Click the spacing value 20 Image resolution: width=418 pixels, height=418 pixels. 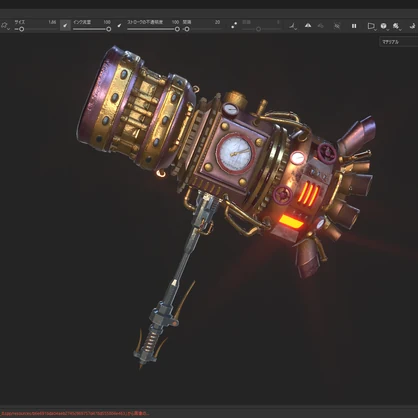pos(217,22)
